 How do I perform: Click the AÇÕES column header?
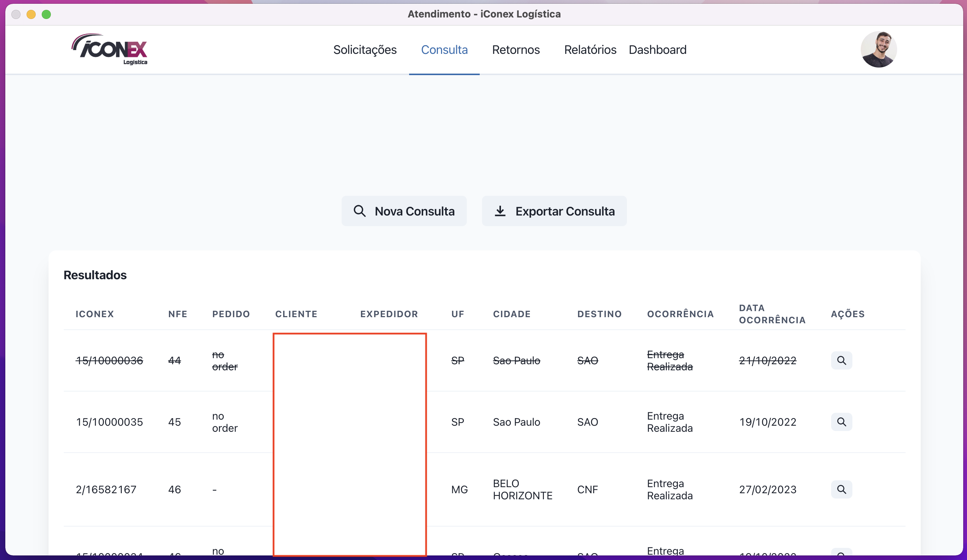pyautogui.click(x=848, y=314)
